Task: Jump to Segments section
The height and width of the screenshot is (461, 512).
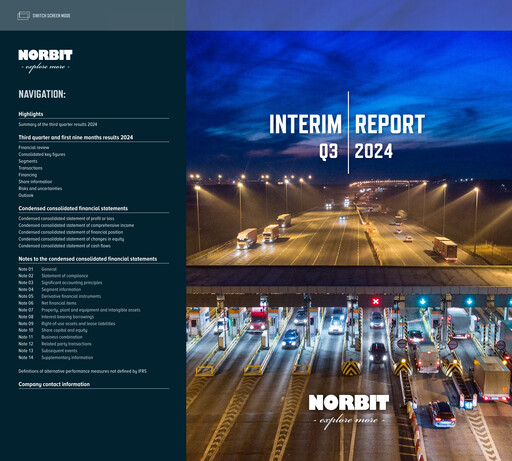Action: coord(28,161)
